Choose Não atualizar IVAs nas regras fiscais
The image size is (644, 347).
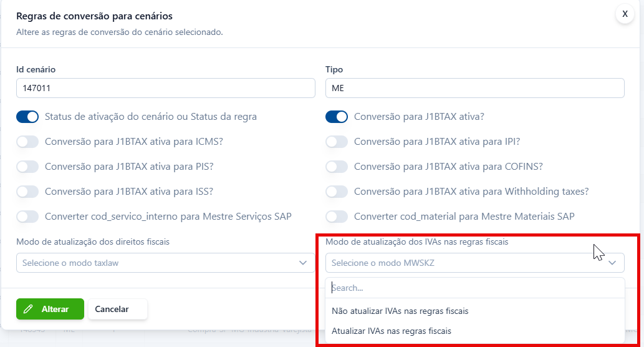coord(475,311)
